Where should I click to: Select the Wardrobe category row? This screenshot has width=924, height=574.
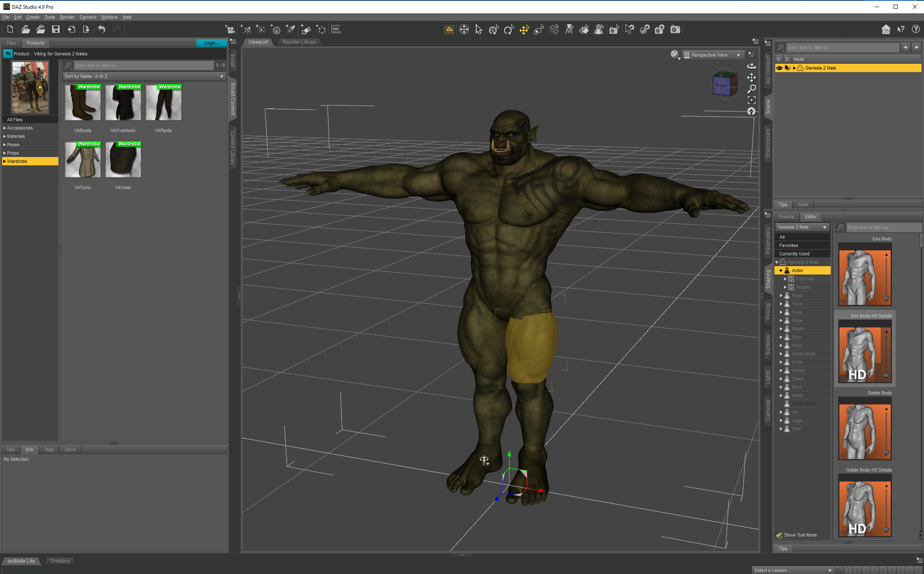pos(30,161)
